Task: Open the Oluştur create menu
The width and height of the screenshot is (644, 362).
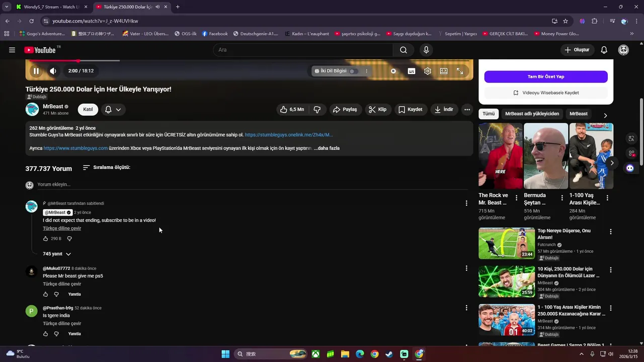Action: [577, 50]
